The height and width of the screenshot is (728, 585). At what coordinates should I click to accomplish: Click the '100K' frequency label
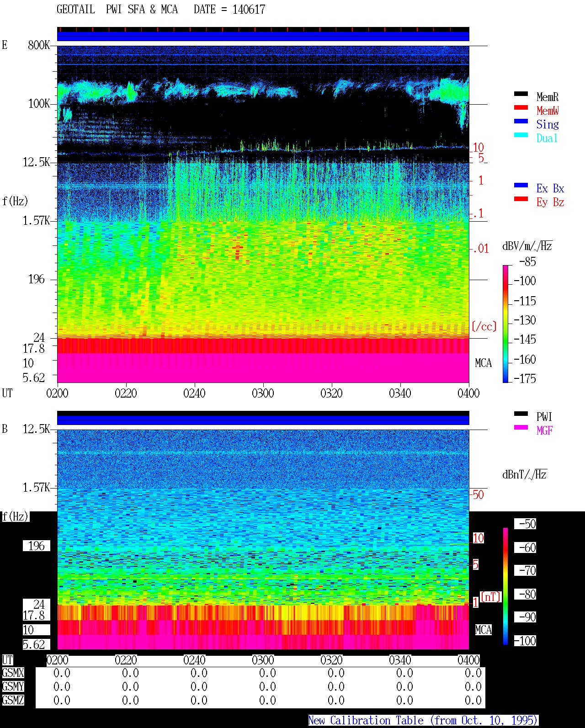click(39, 104)
